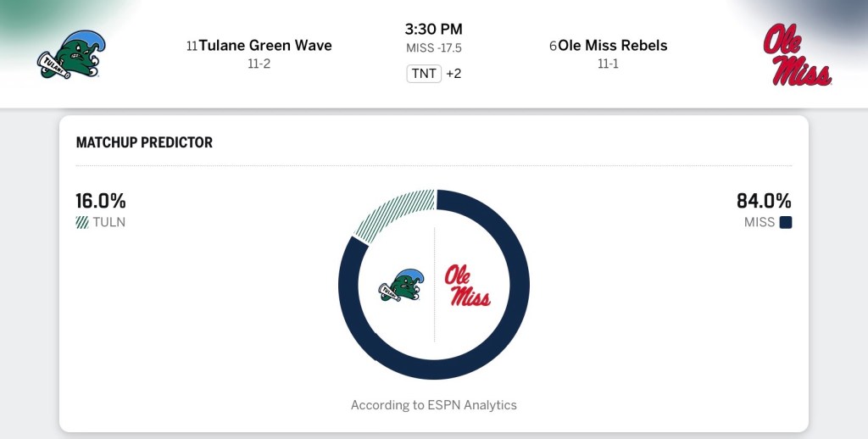The width and height of the screenshot is (868, 439).
Task: Click the 84.0% Ole Miss win probability
Action: 764,202
